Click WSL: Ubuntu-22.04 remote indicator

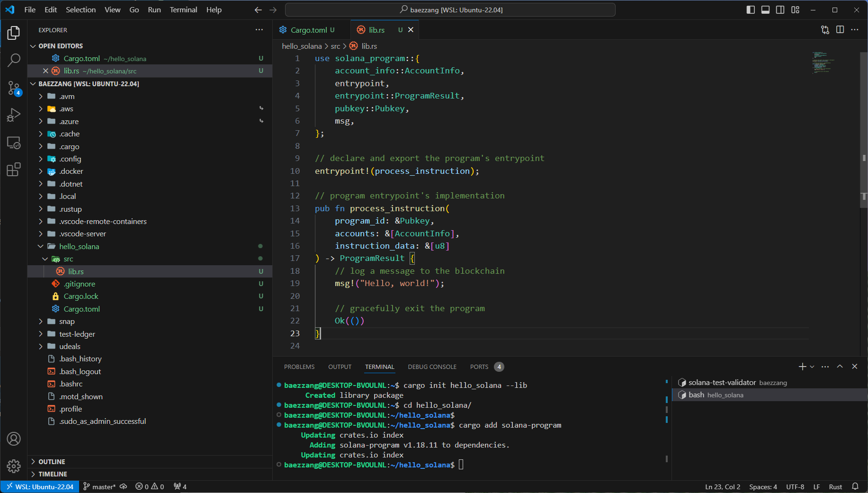[x=40, y=487]
